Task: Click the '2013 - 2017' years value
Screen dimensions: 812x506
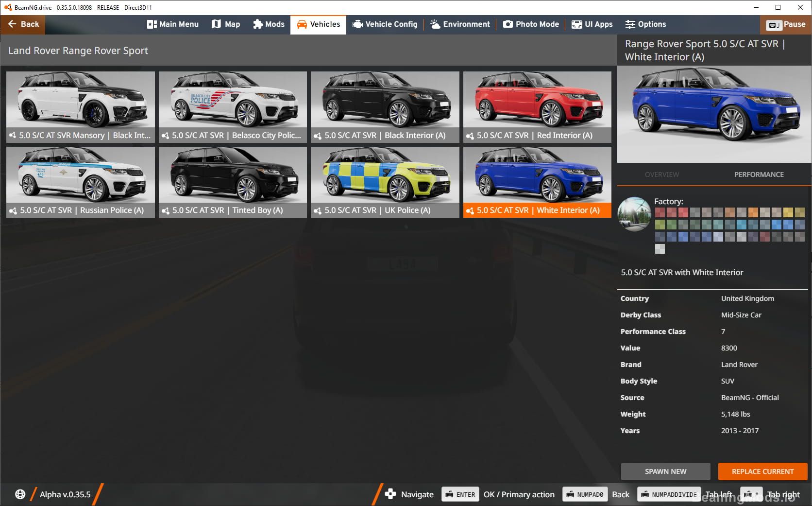Action: click(x=740, y=431)
